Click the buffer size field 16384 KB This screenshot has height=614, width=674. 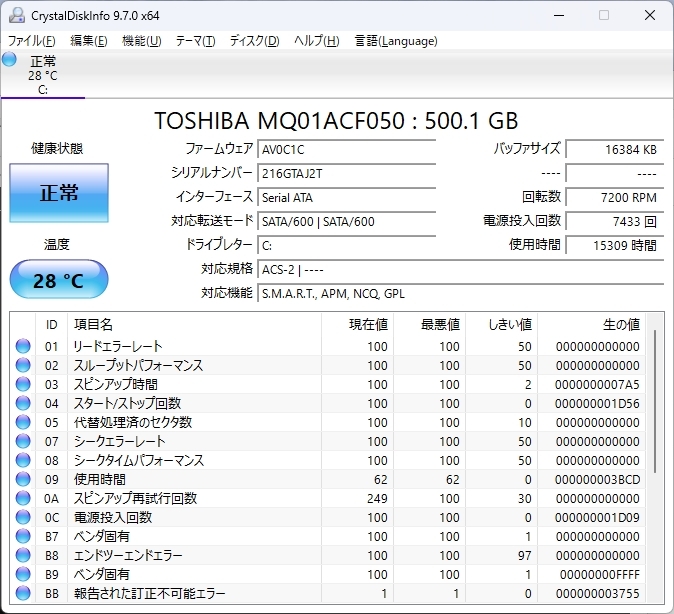tap(615, 149)
